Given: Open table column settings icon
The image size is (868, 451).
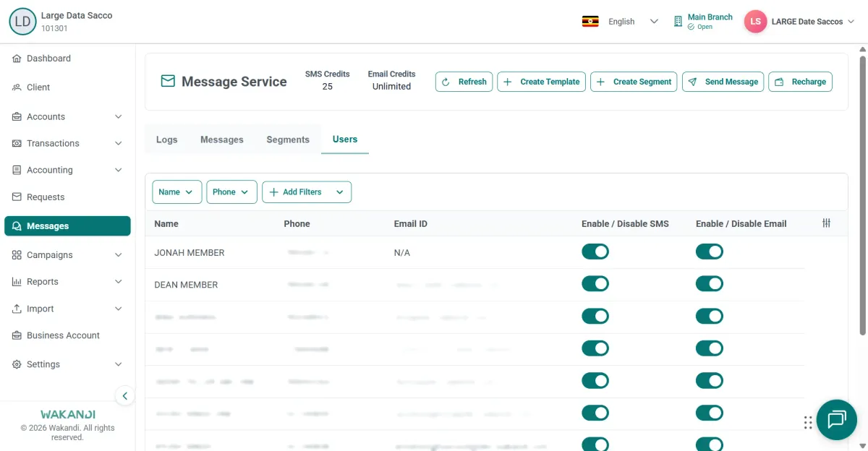Looking at the screenshot, I should click(x=826, y=223).
